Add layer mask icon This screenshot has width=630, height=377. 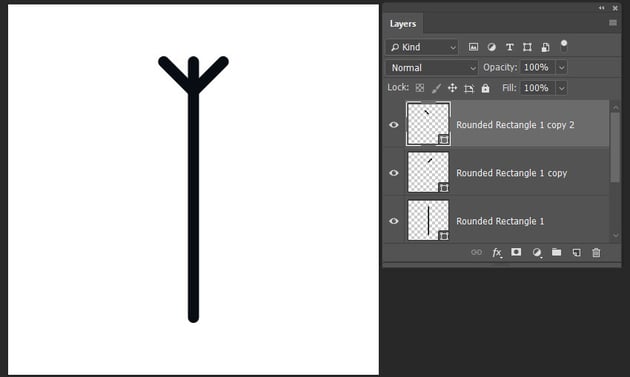coord(516,252)
